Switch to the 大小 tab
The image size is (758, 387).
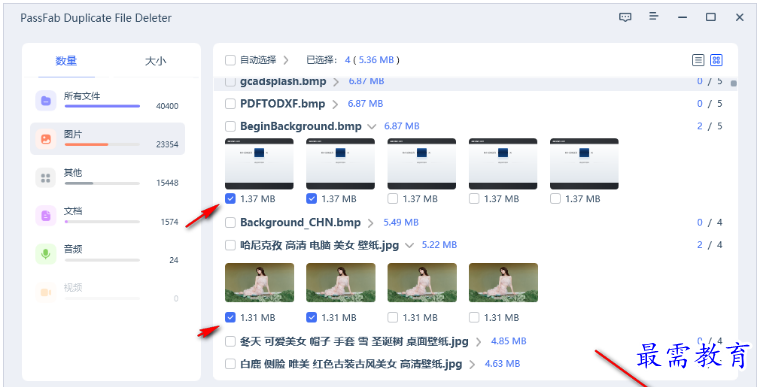click(x=155, y=61)
